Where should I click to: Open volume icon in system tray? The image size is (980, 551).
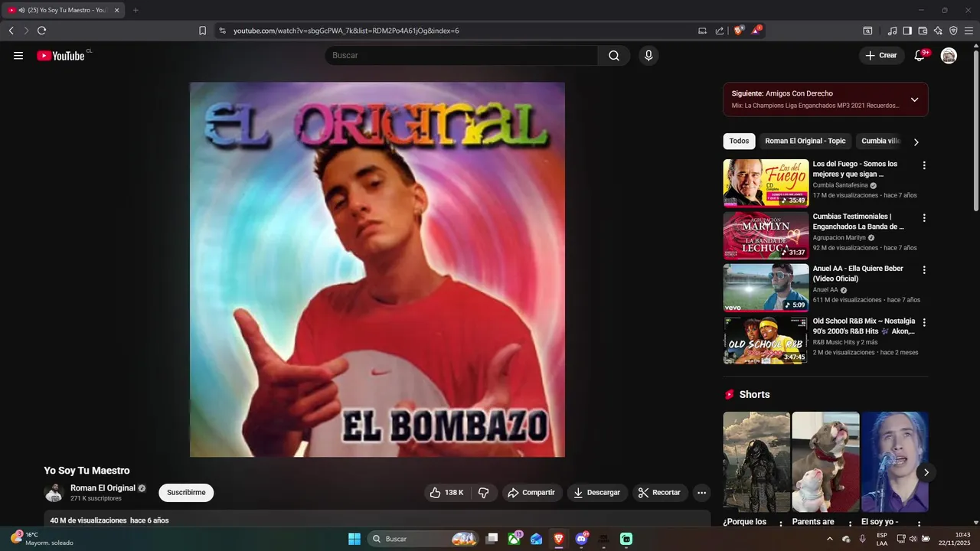(912, 539)
